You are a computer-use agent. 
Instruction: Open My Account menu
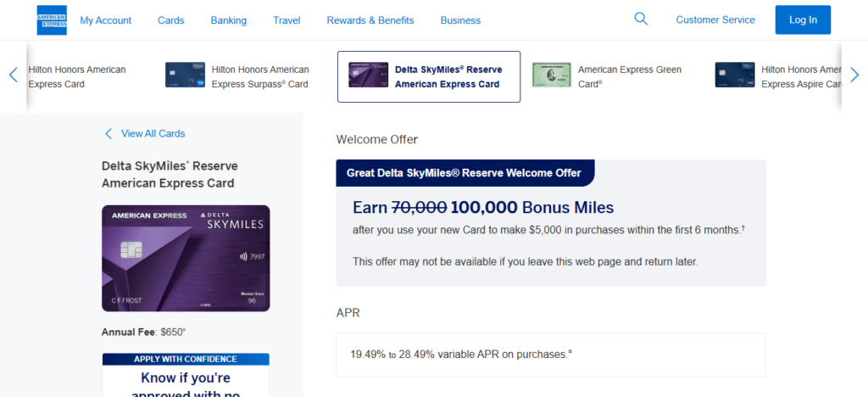(x=106, y=20)
